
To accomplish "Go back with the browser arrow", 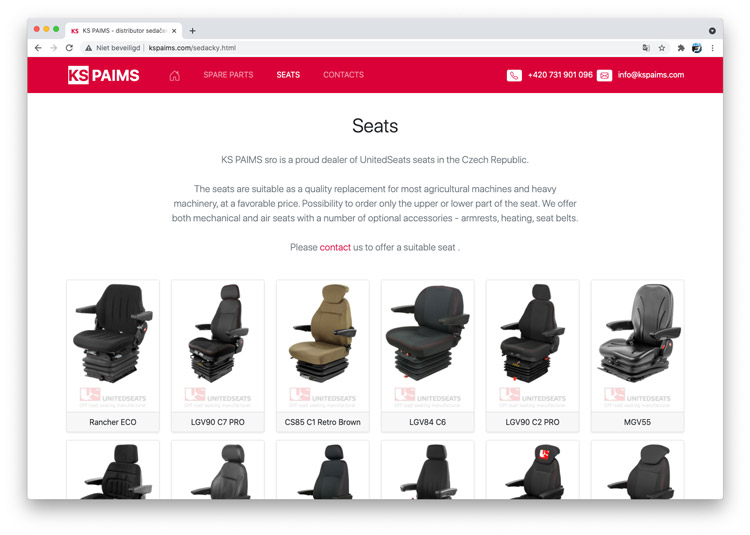I will pyautogui.click(x=38, y=48).
